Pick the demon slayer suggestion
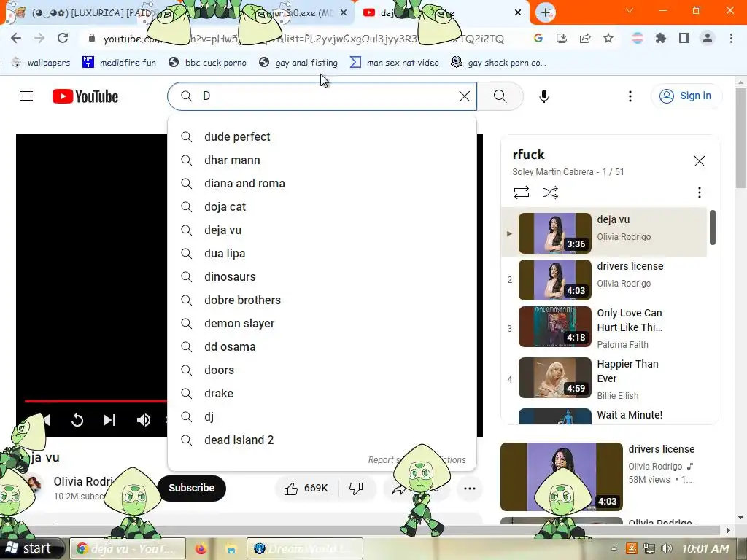This screenshot has width=747, height=560. click(322, 323)
